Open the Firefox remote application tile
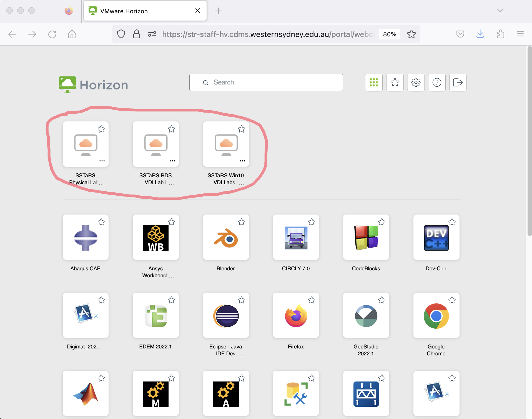The image size is (532, 419). 296,315
